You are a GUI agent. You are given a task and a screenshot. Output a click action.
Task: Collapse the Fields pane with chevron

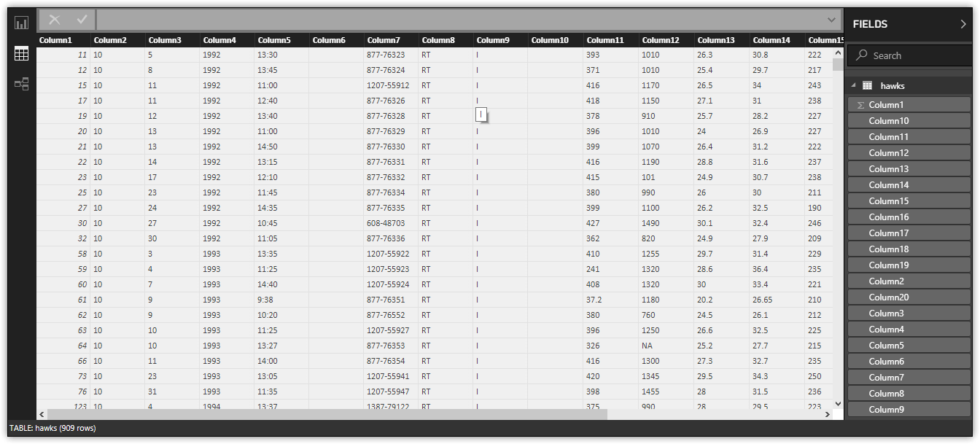(963, 24)
